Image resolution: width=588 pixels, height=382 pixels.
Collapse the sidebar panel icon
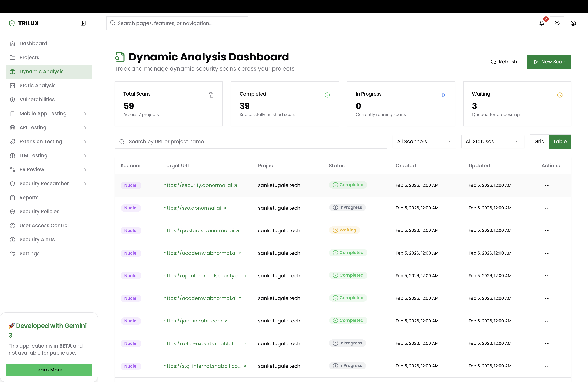83,23
